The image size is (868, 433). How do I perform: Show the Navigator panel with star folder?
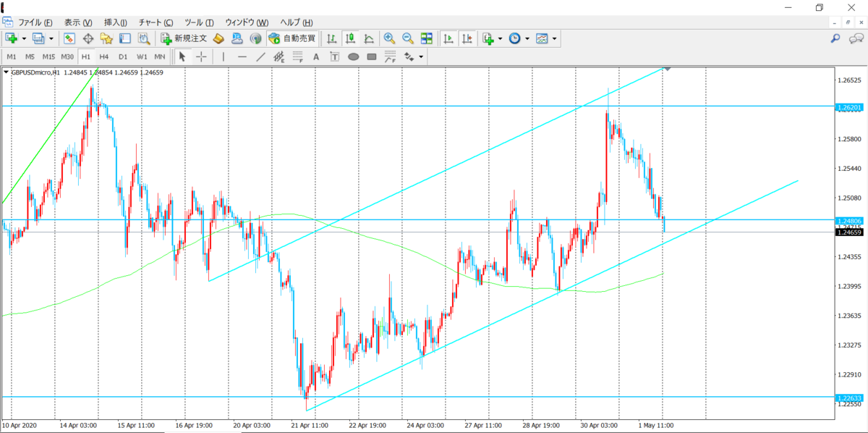click(x=106, y=38)
